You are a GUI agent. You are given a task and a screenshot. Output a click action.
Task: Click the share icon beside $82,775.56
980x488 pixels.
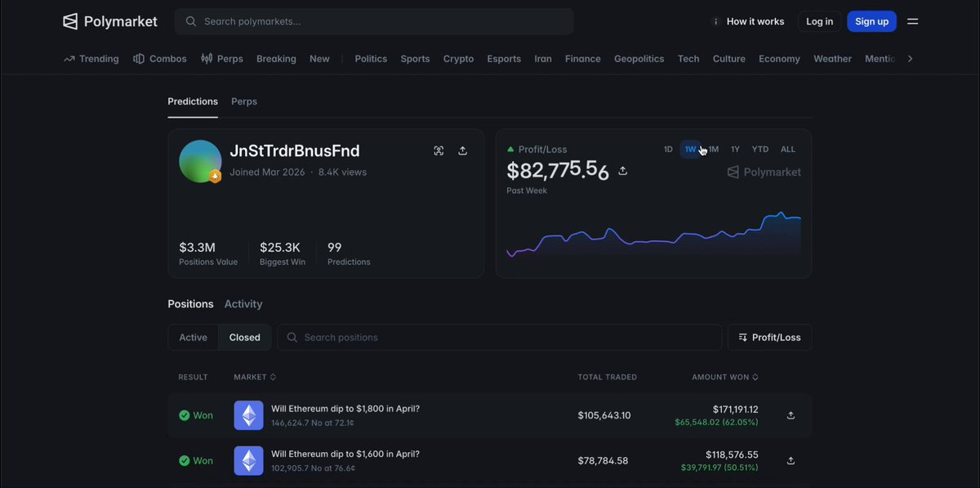click(x=622, y=171)
